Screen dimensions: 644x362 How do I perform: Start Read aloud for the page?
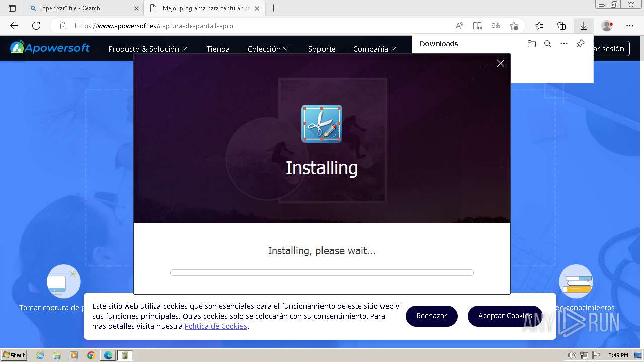459,26
